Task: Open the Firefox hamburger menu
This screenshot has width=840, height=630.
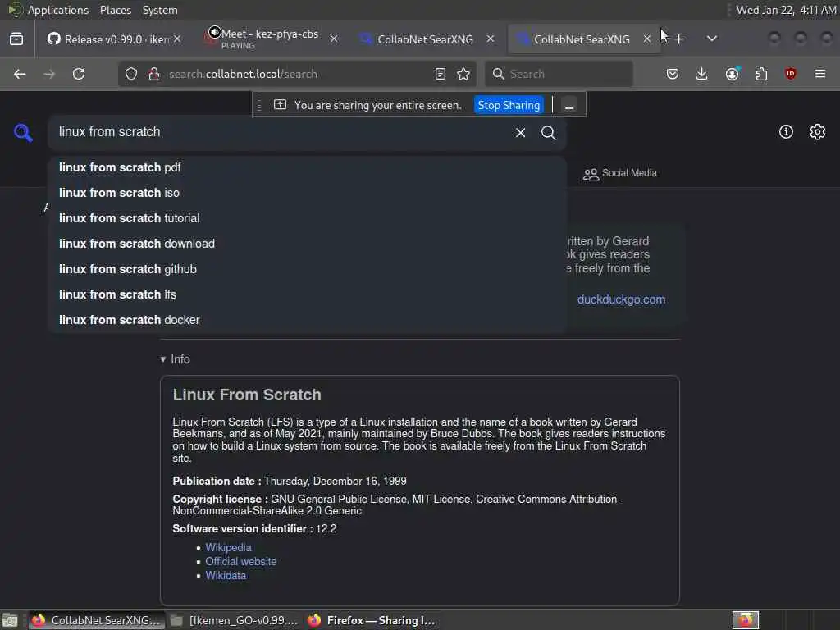Action: coord(820,74)
